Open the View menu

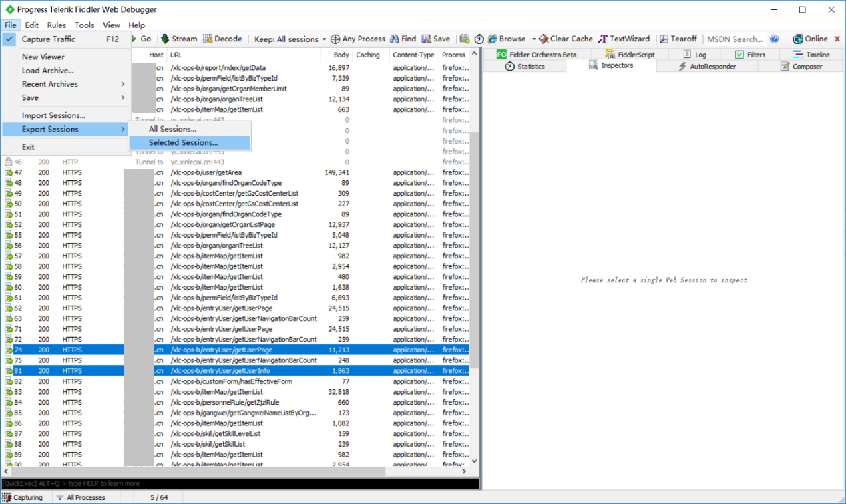click(112, 25)
